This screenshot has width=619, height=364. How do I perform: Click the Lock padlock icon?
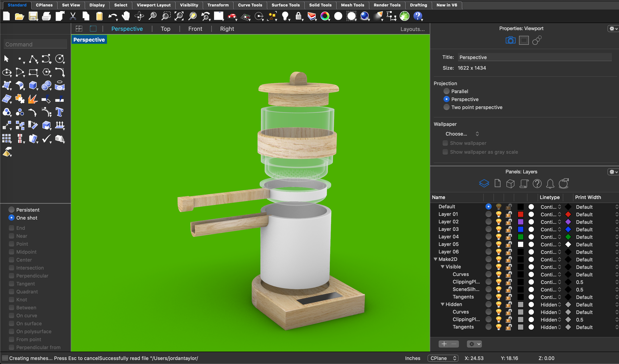pyautogui.click(x=299, y=16)
